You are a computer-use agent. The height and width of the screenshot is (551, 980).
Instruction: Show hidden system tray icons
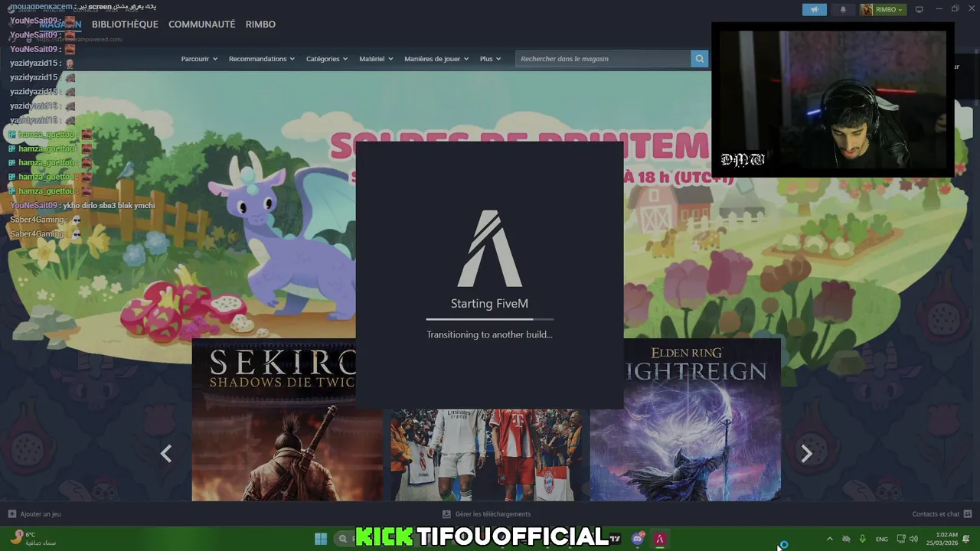(x=829, y=539)
